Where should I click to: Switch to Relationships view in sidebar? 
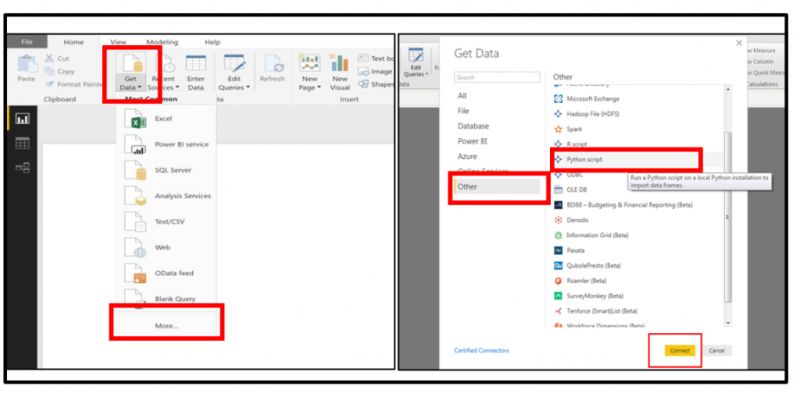(x=22, y=167)
